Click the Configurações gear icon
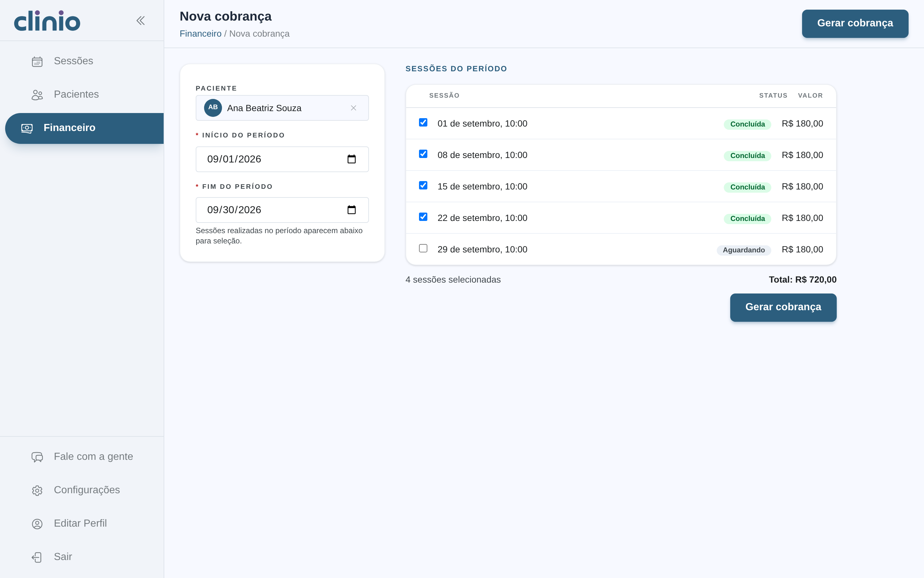Image resolution: width=924 pixels, height=578 pixels. click(x=37, y=490)
